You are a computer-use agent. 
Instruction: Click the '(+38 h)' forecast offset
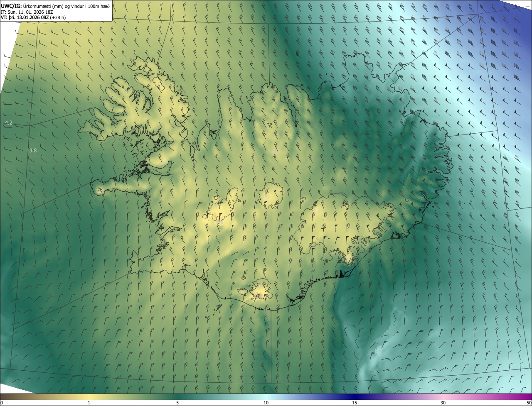click(x=57, y=17)
